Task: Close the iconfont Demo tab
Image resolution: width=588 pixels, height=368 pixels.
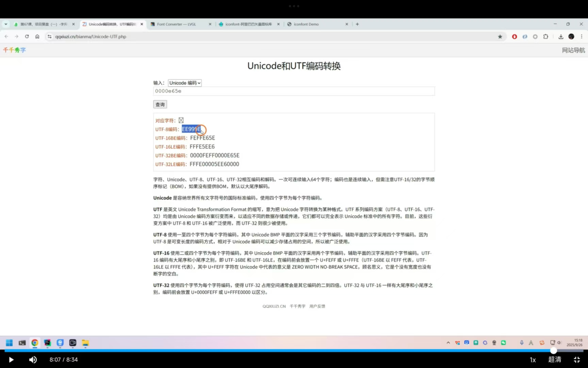Action: point(347,24)
